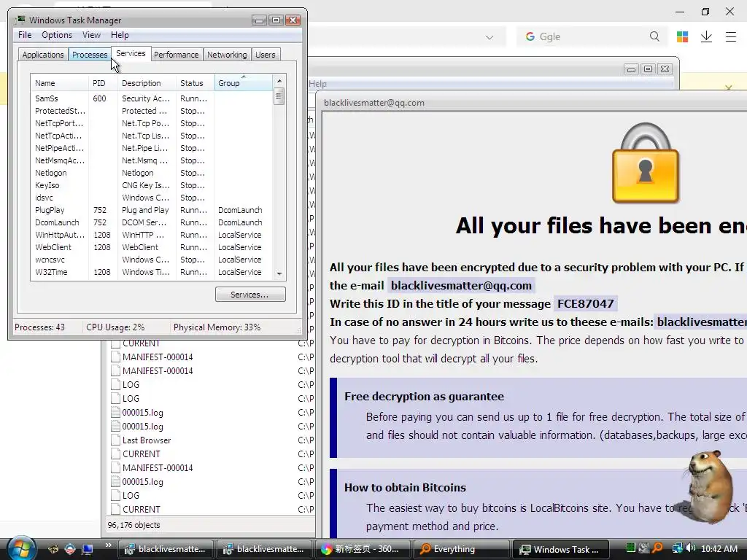This screenshot has width=747, height=560.
Task: Click the ransom note padlock image
Action: (x=646, y=163)
